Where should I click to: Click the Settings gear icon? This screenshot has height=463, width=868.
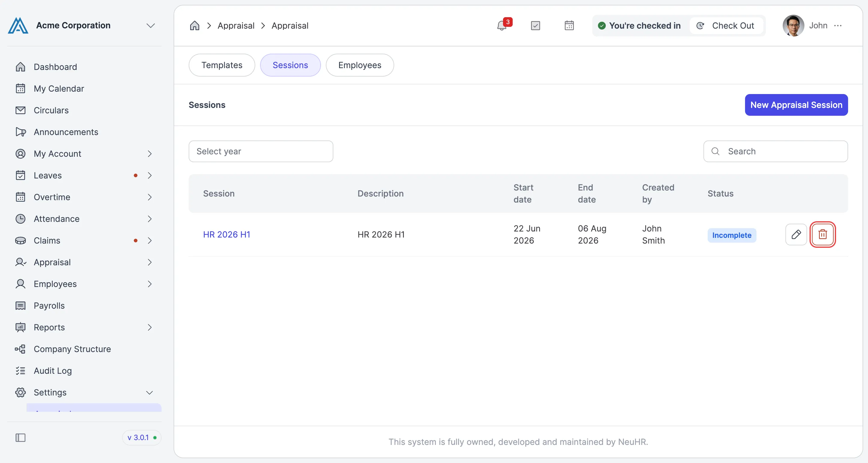[20, 392]
